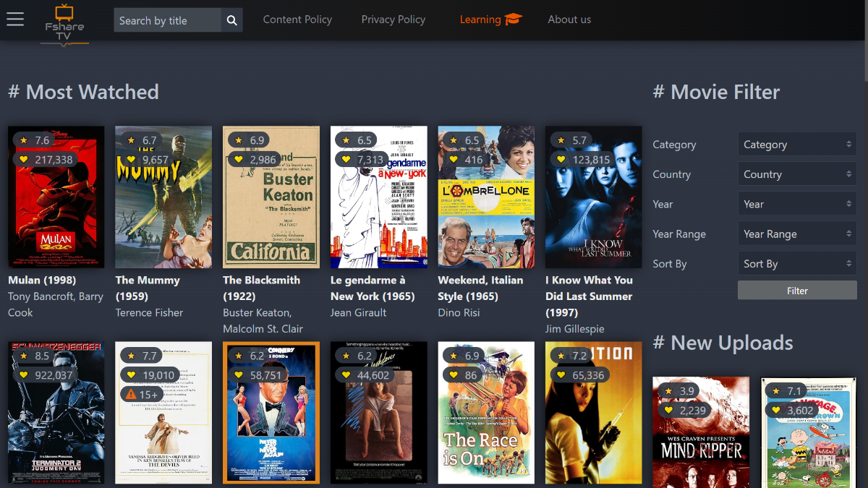Click the star rating 5.7 badge
Image resolution: width=868 pixels, height=488 pixels.
(x=572, y=140)
